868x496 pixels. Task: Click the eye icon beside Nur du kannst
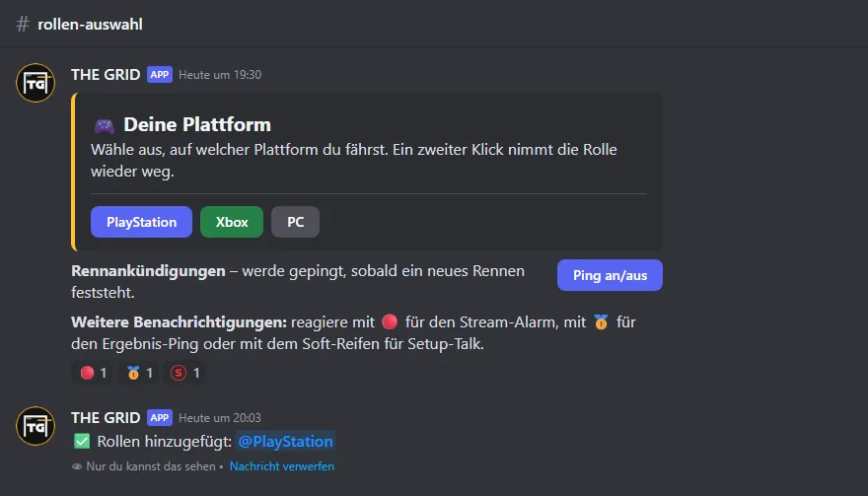click(77, 466)
